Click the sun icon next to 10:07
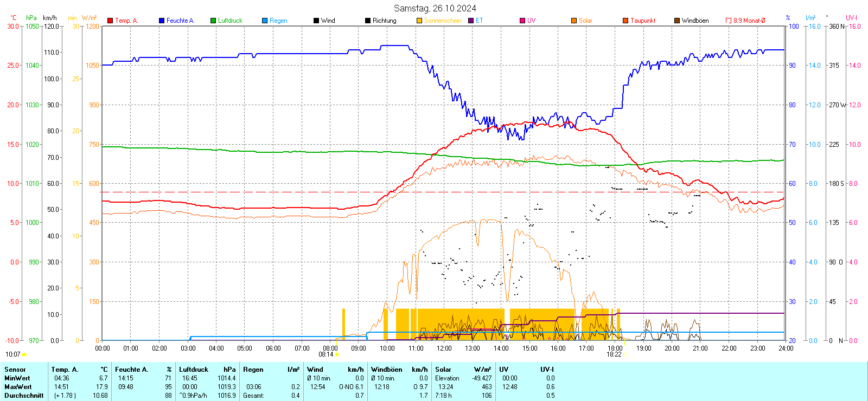 point(24,354)
